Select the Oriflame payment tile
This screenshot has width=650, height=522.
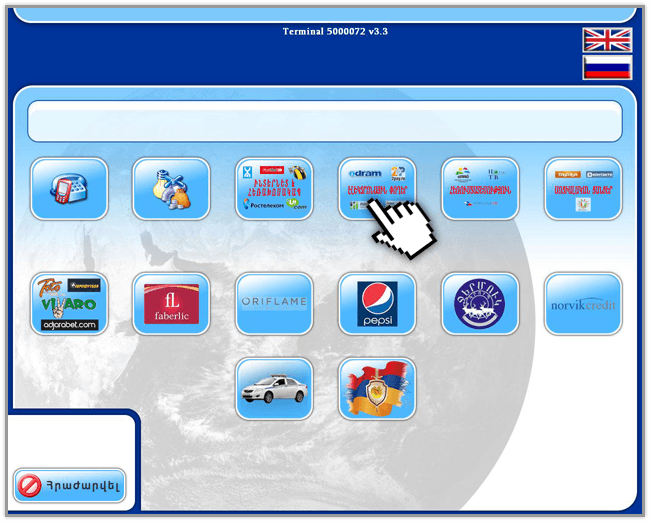[274, 304]
